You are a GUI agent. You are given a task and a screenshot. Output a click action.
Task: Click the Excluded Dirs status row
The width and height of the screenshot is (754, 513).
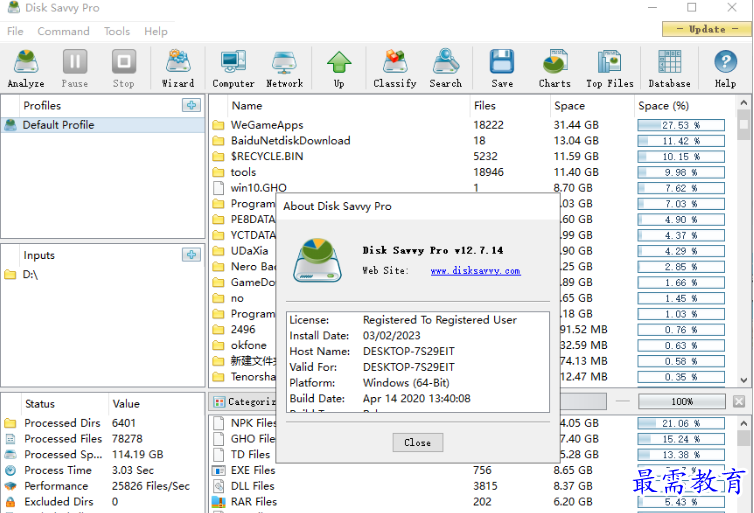(x=103, y=502)
